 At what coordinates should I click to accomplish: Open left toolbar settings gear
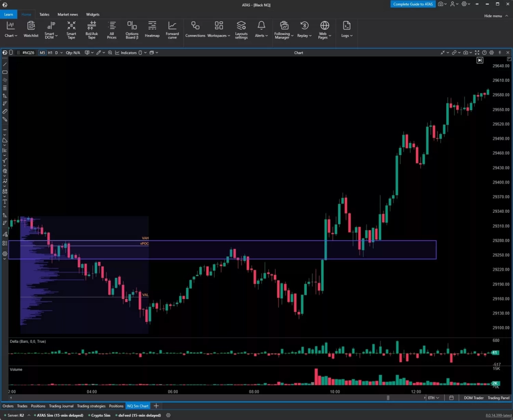tap(5, 254)
